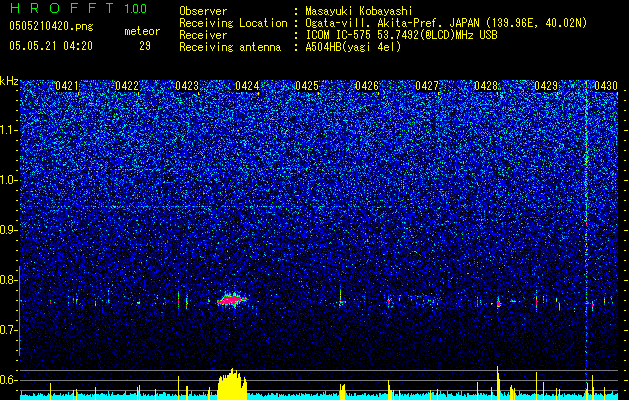
Task: Click observer name Masayuki Kobayashi
Action: tap(359, 11)
